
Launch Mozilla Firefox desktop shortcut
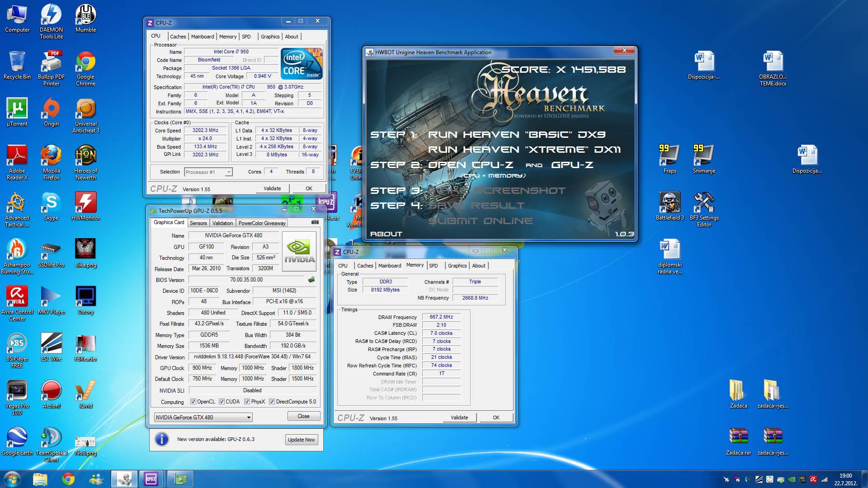pos(51,162)
